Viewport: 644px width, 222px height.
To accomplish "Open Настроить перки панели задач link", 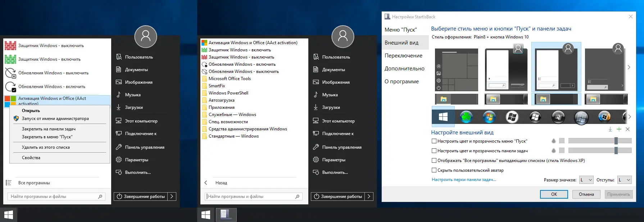I will click(x=464, y=180).
